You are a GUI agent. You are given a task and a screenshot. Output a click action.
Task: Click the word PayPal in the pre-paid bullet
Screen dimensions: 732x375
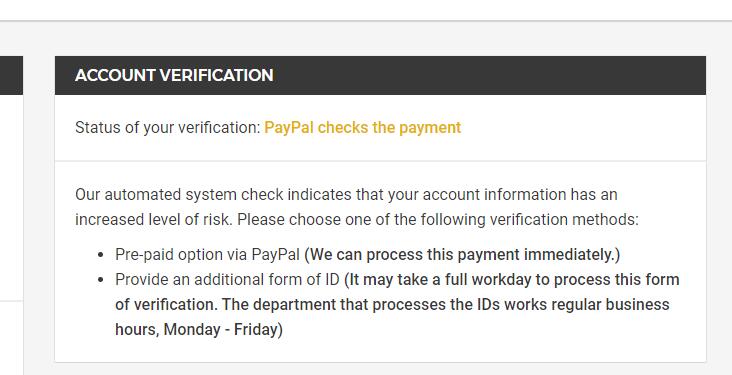pyautogui.click(x=275, y=255)
